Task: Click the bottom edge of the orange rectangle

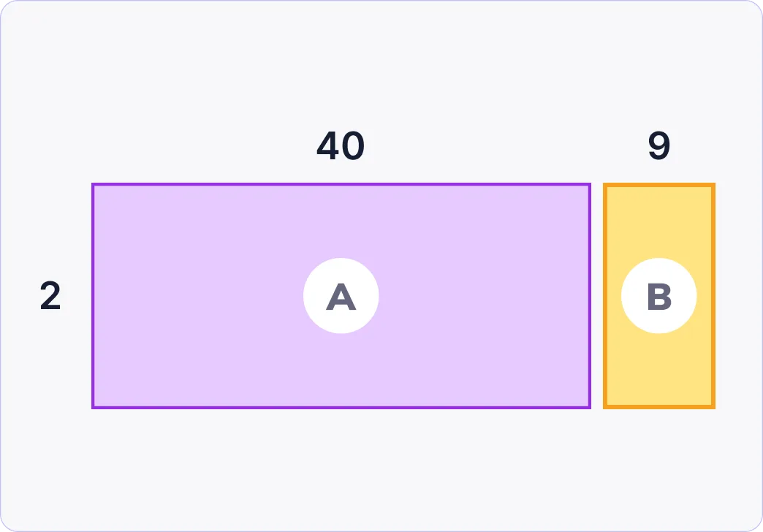Action: (x=658, y=407)
